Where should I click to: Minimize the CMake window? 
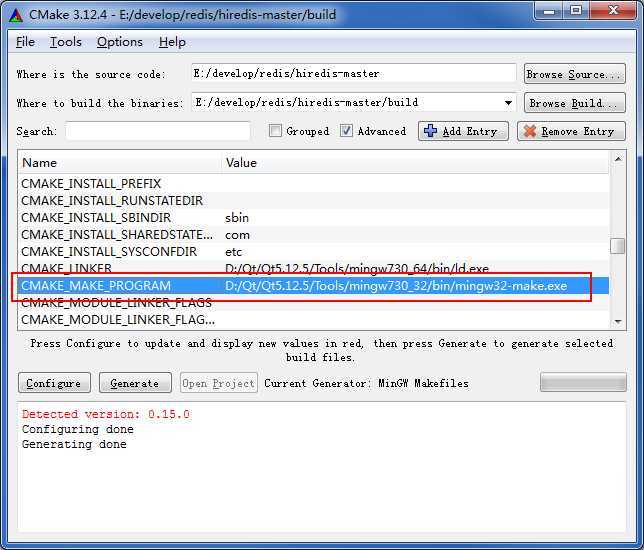(x=549, y=11)
